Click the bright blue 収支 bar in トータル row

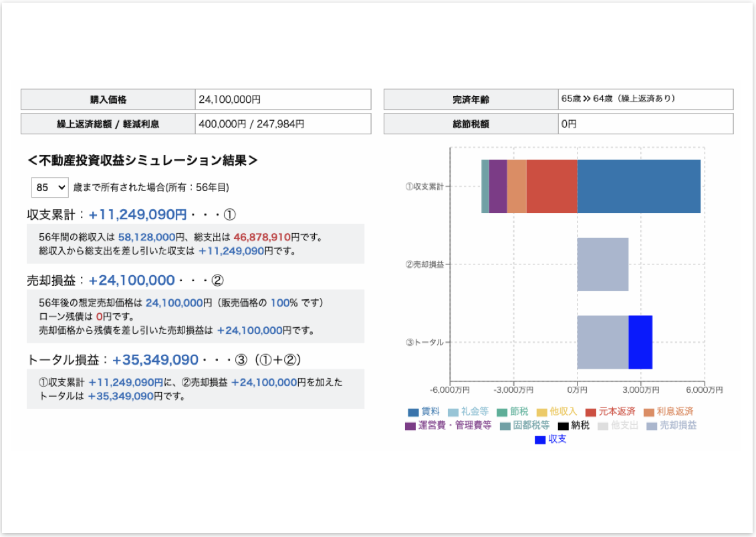[640, 342]
